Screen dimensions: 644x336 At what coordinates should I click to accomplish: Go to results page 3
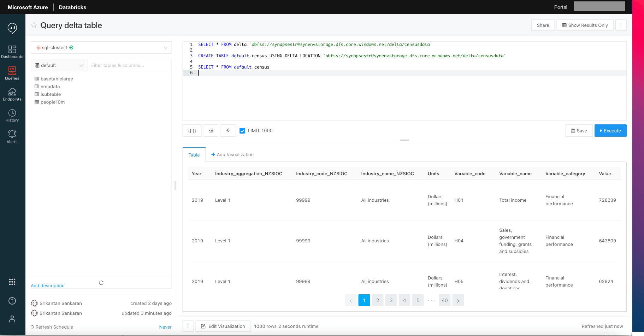coord(391,300)
